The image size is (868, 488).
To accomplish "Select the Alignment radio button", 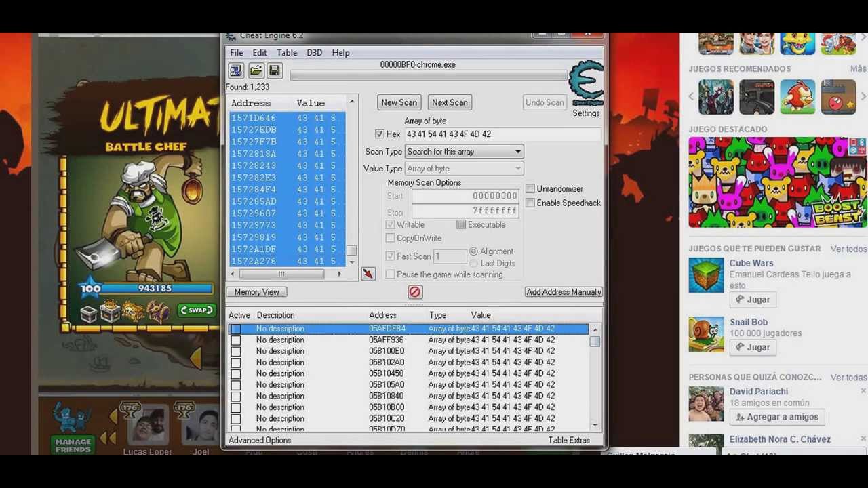I will tap(474, 251).
